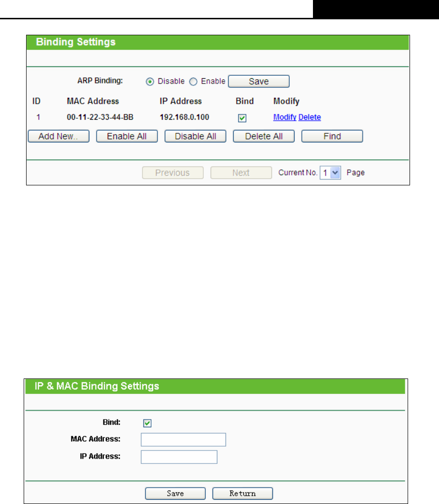
Task: Select MAC address 00-11-22-33-44-BB text
Action: pyautogui.click(x=100, y=117)
